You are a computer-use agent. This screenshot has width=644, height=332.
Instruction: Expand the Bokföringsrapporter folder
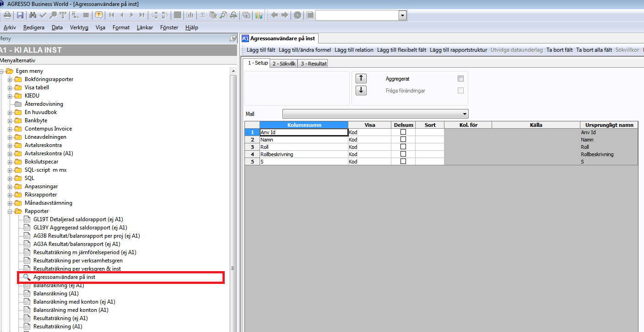pyautogui.click(x=10, y=79)
